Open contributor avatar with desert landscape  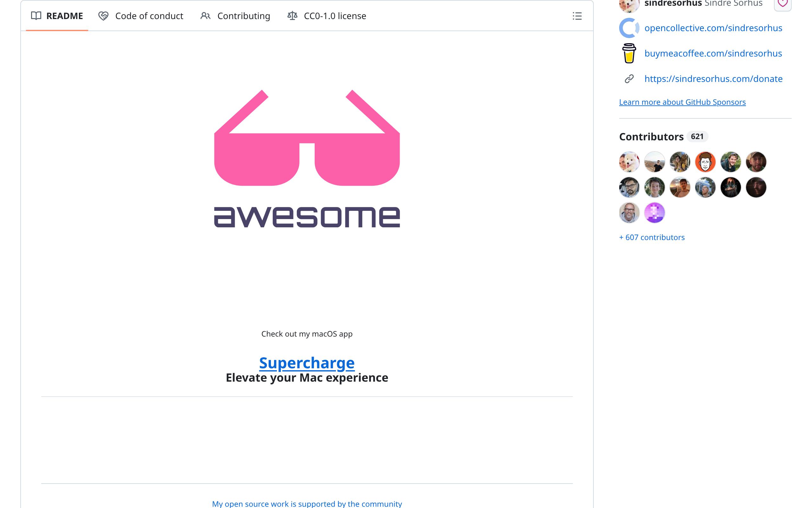655,162
